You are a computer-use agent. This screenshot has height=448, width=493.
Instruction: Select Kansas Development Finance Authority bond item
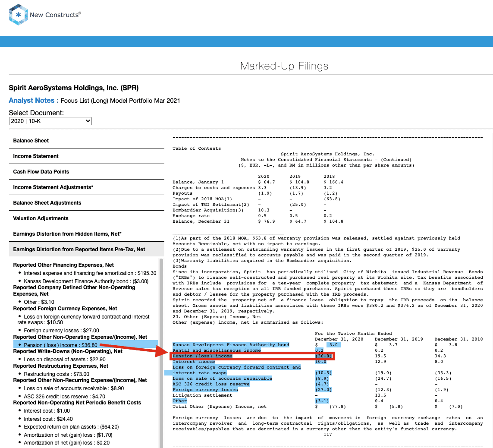(86, 281)
